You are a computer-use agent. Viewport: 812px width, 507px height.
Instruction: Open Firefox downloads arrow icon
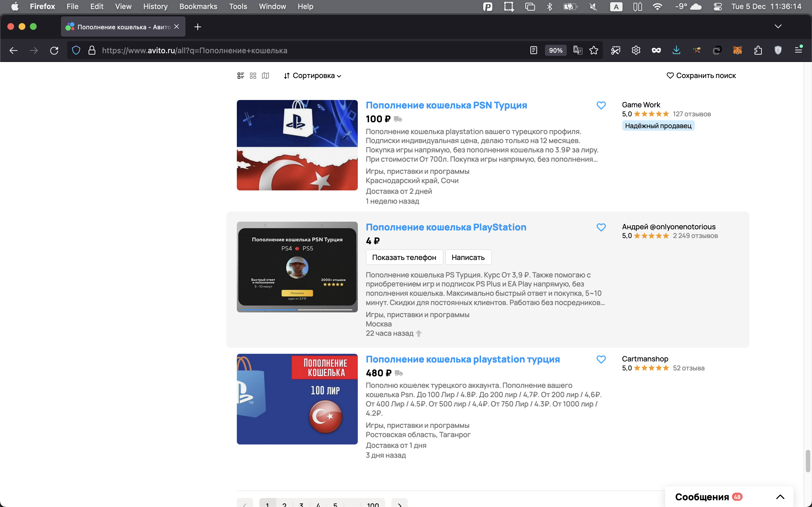[x=676, y=50]
